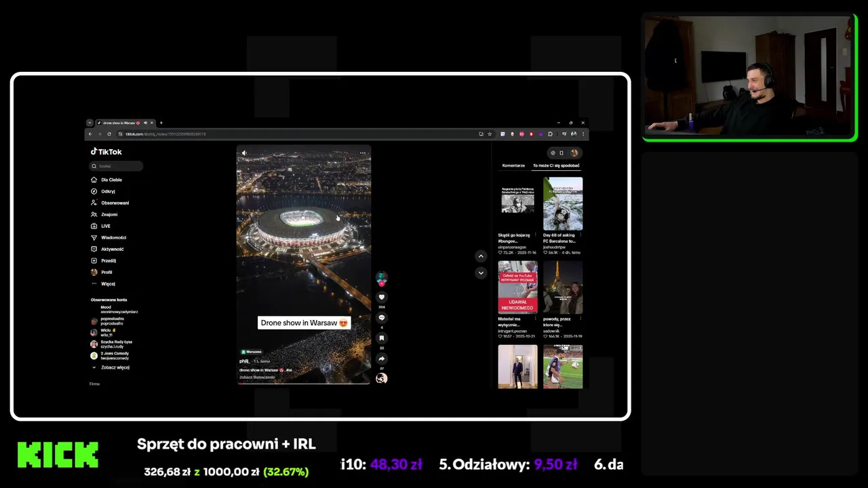Open the Chrome extensions puzzle menu
The image size is (868, 488).
551,134
